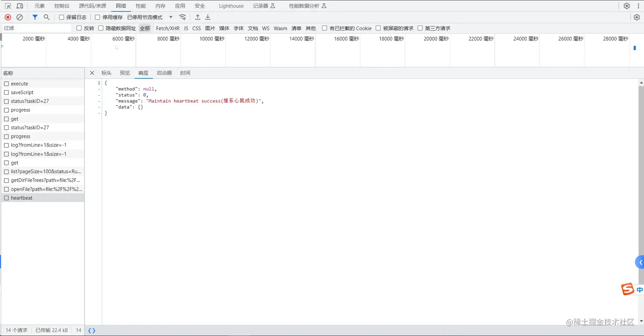
Task: Check the 反转 filter checkbox
Action: [x=79, y=28]
